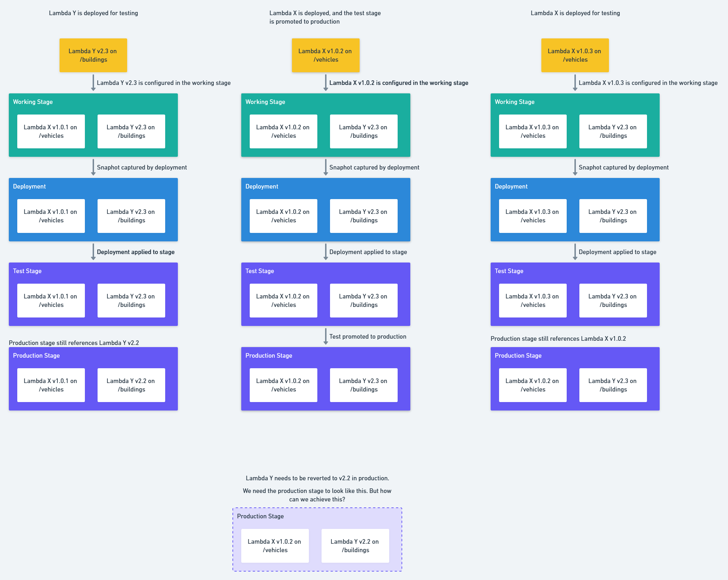
Task: Click the right column Working Stage title
Action: [x=515, y=102]
